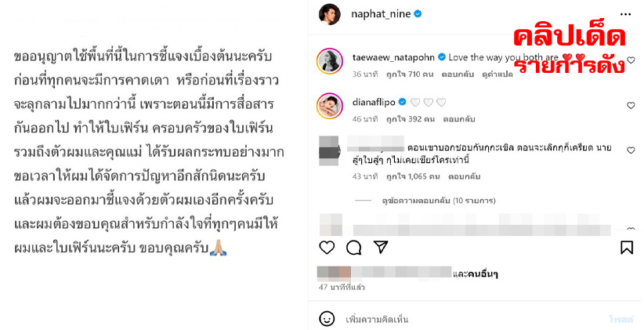Like the post with the heart icon
This screenshot has width=644, height=330.
click(327, 248)
